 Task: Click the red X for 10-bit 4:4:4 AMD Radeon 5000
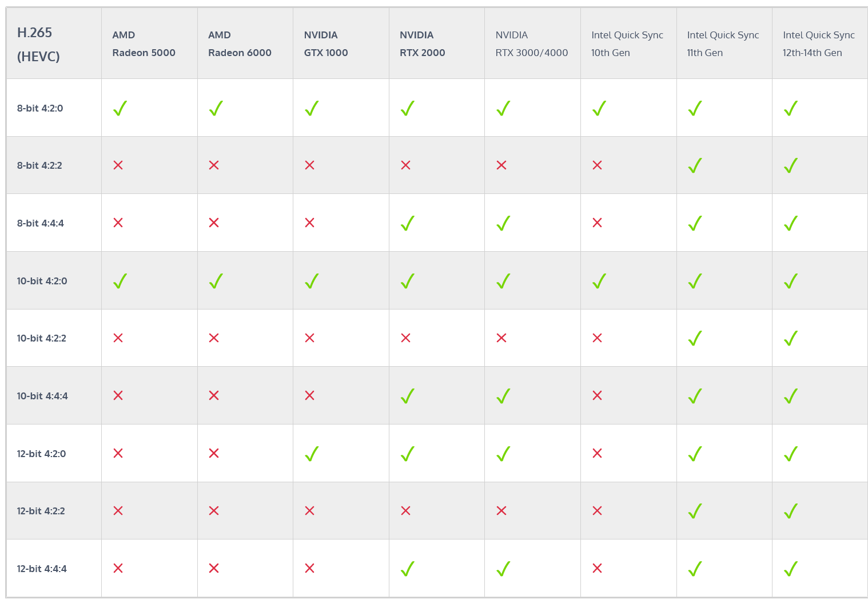tap(118, 395)
